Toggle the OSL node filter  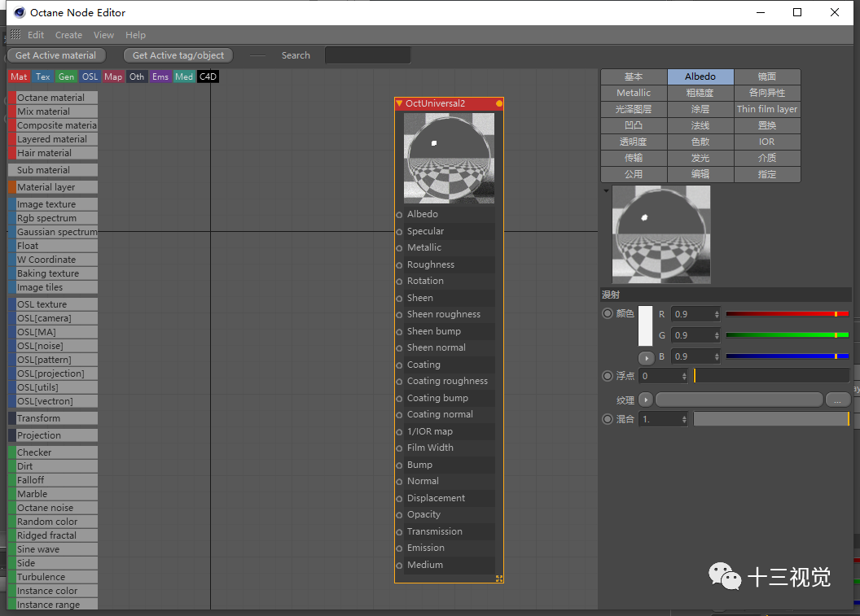90,76
